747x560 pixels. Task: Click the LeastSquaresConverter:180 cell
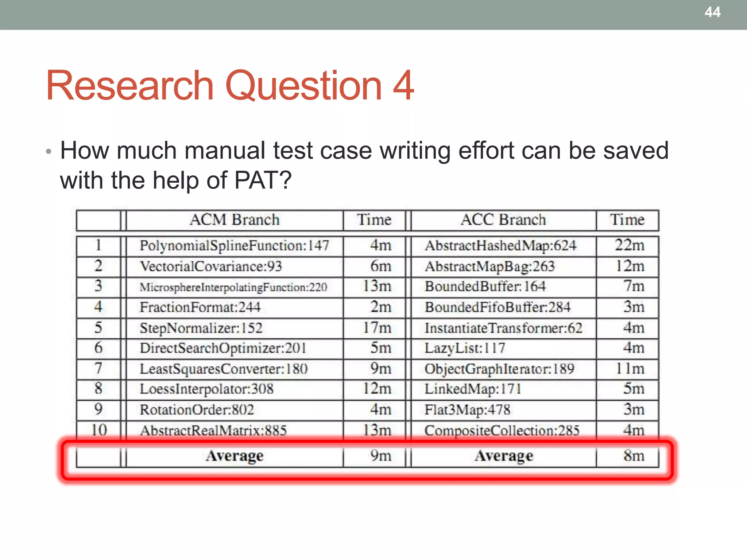pyautogui.click(x=224, y=369)
